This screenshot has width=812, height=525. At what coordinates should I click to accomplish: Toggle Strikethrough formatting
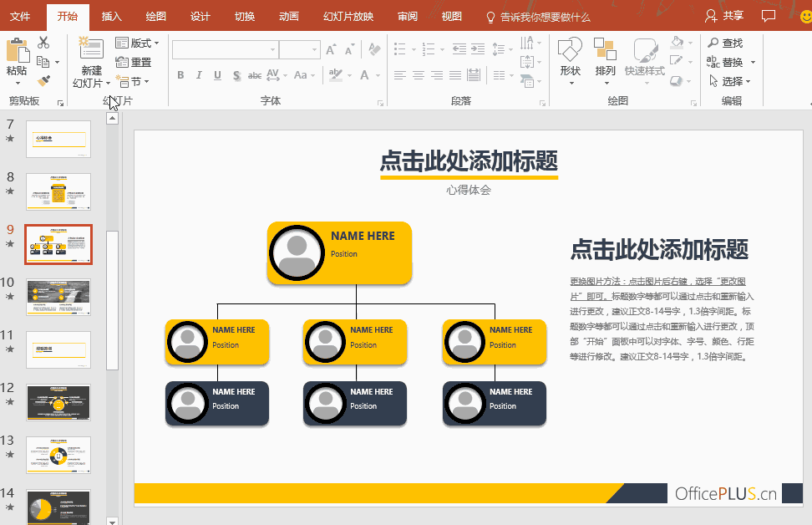click(254, 76)
